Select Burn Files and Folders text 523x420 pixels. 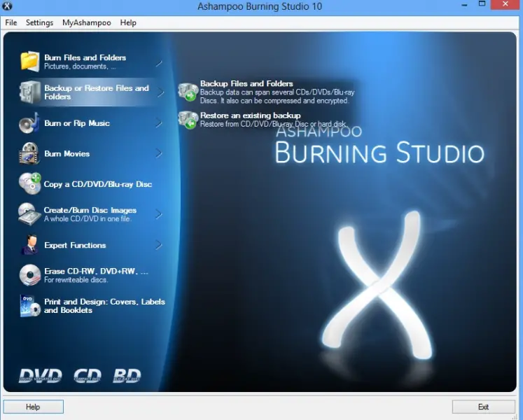(x=85, y=57)
